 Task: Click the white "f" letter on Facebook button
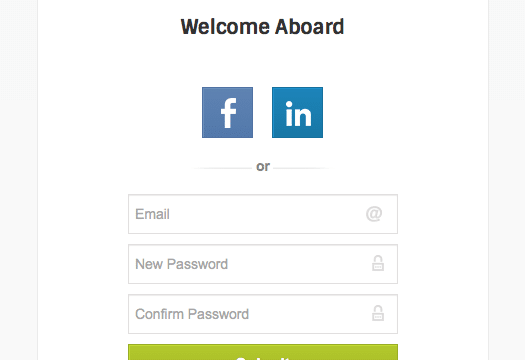pos(229,113)
